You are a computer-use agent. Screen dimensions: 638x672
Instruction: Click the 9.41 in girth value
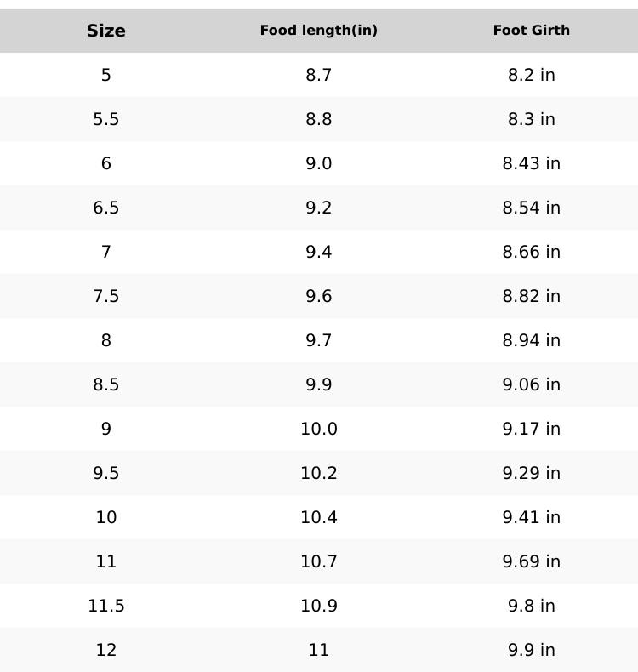(x=532, y=517)
